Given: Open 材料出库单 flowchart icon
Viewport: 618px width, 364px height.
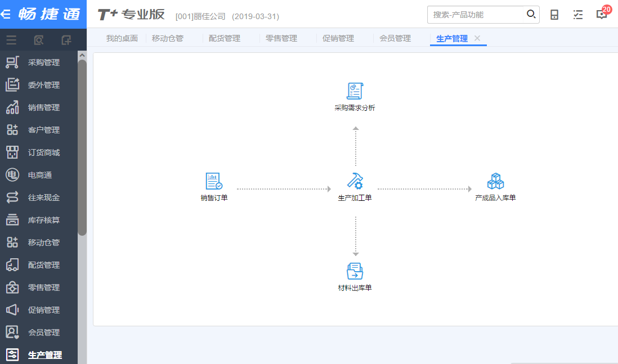Looking at the screenshot, I should 355,271.
